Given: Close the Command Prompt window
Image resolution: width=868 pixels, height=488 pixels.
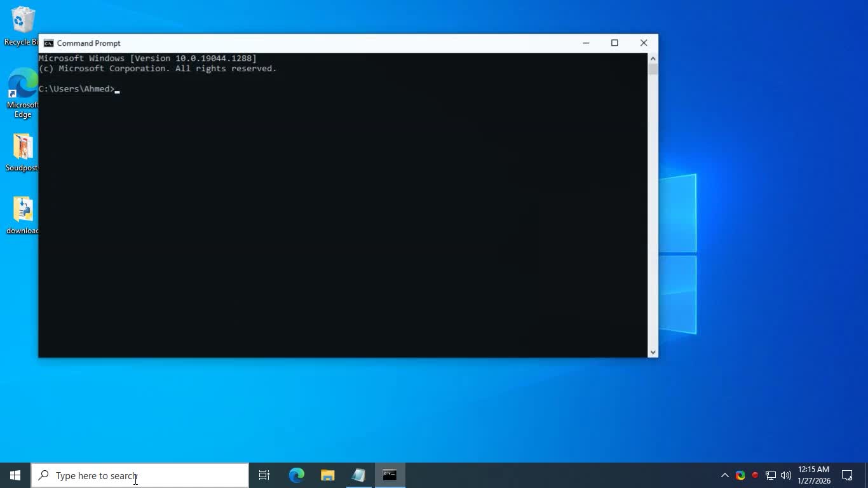Looking at the screenshot, I should click(644, 43).
